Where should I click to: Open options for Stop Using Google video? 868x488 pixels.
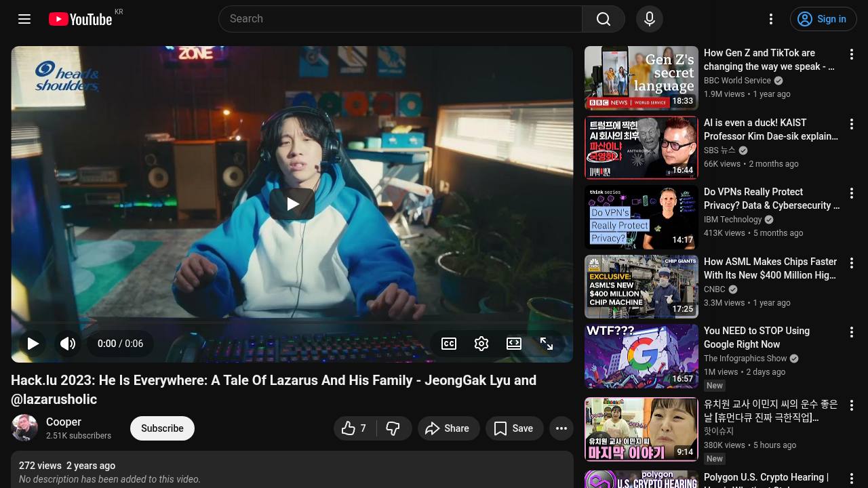(x=852, y=332)
